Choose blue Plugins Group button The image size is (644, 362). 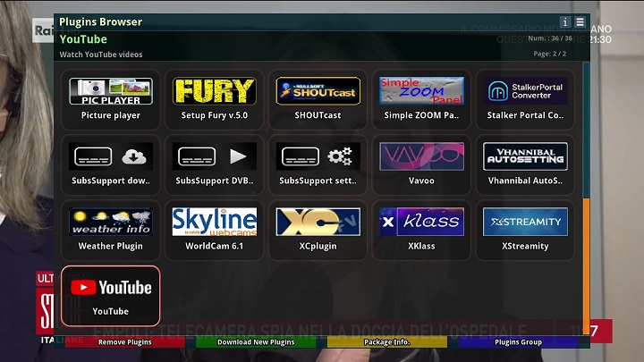pos(518,341)
